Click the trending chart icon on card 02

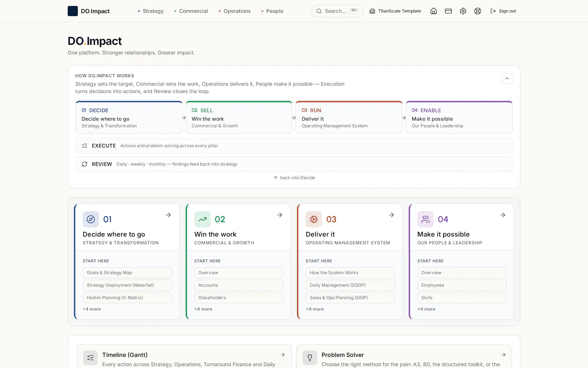coord(202,219)
